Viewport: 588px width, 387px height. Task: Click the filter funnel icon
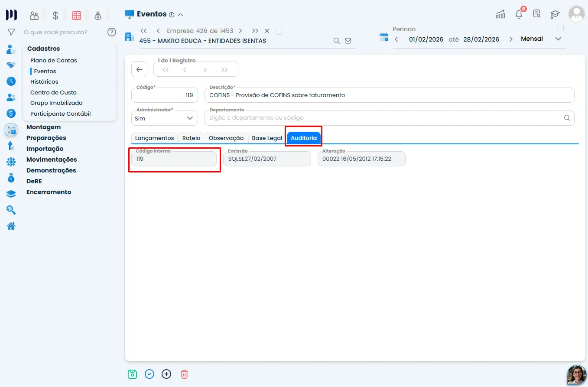[x=11, y=32]
